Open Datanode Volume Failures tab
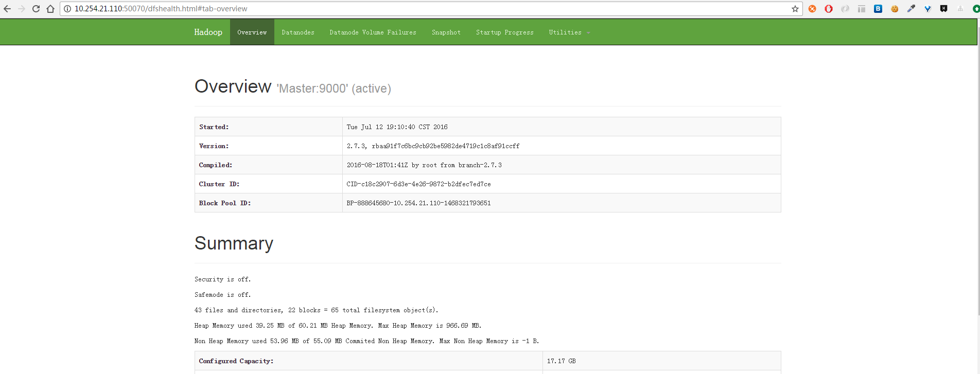The image size is (980, 374). [x=373, y=32]
